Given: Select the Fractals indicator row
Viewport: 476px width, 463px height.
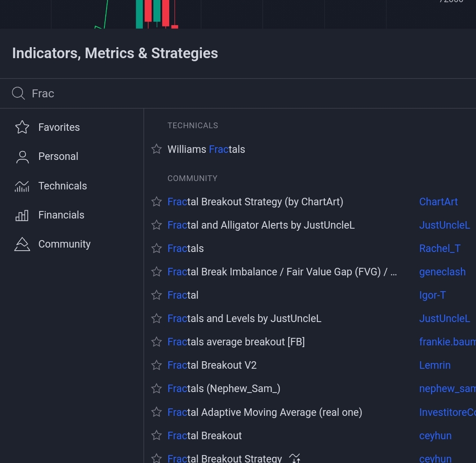Looking at the screenshot, I should click(186, 248).
